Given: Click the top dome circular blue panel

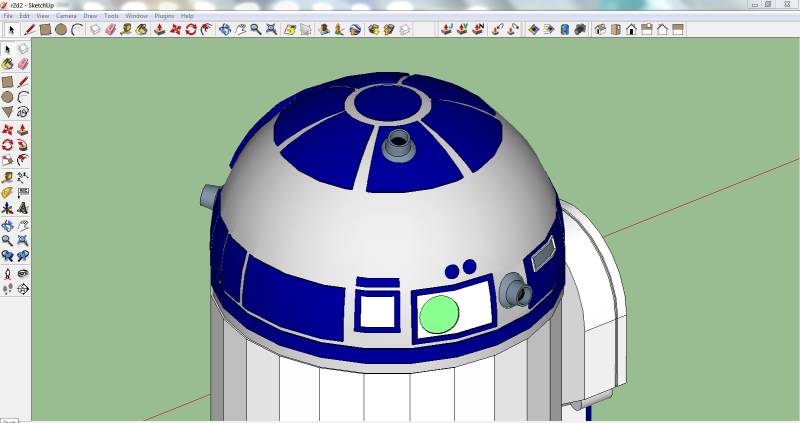Looking at the screenshot, I should coord(388,103).
